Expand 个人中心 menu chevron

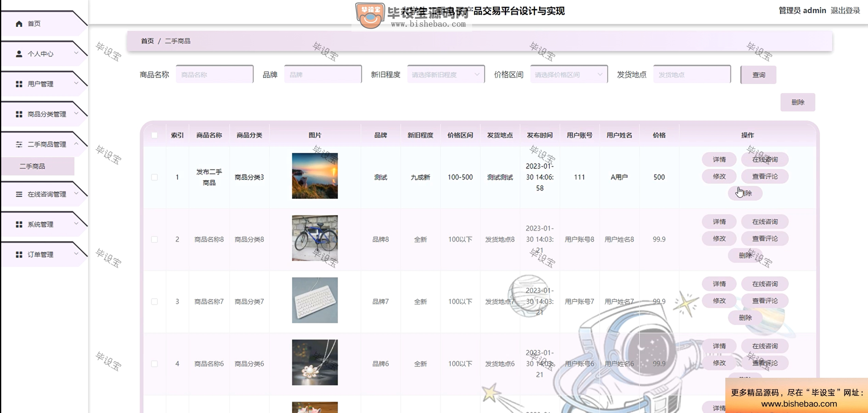[x=77, y=53]
